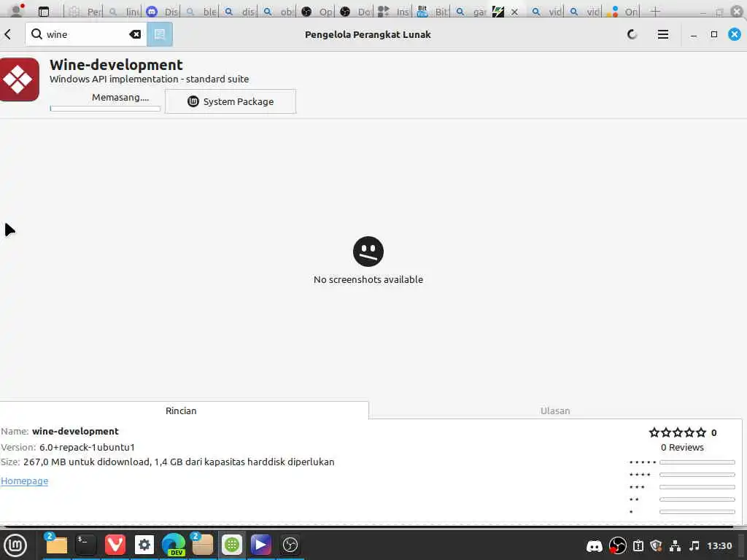Click the five-star rating bar
This screenshot has height=560, width=747.
coord(697,462)
